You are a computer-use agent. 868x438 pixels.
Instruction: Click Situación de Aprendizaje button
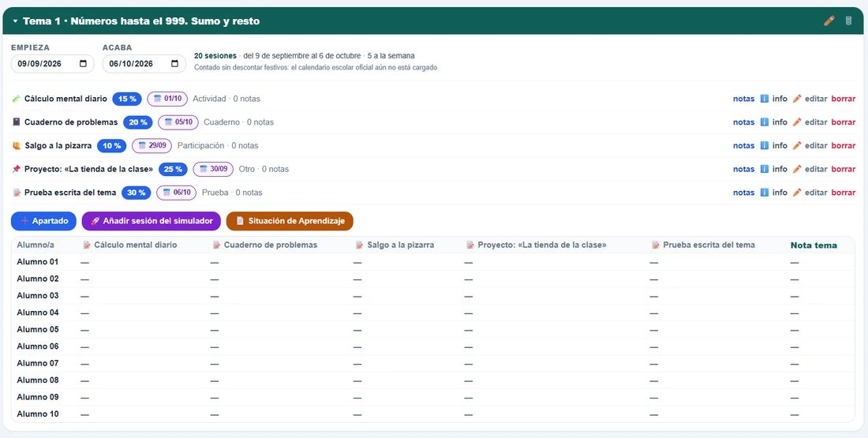290,221
